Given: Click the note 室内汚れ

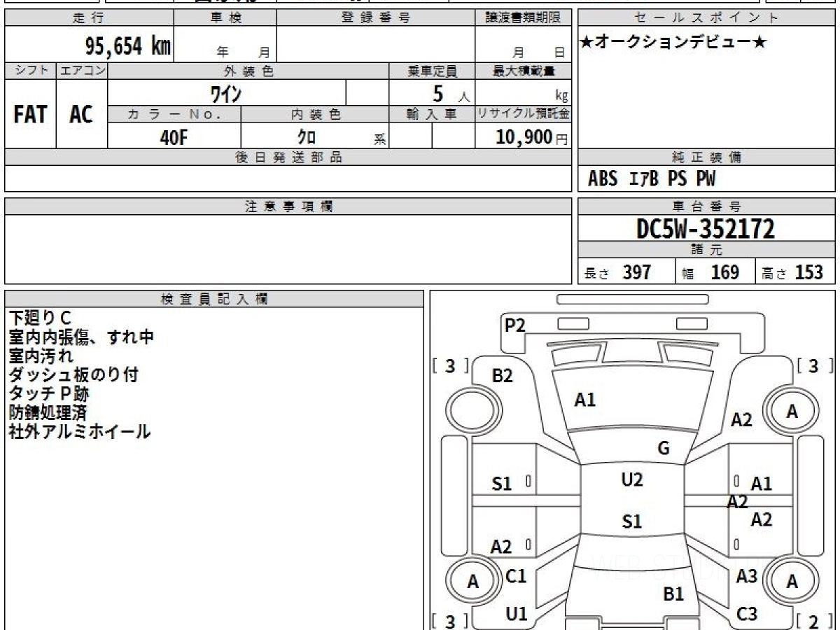Looking at the screenshot, I should [41, 356].
